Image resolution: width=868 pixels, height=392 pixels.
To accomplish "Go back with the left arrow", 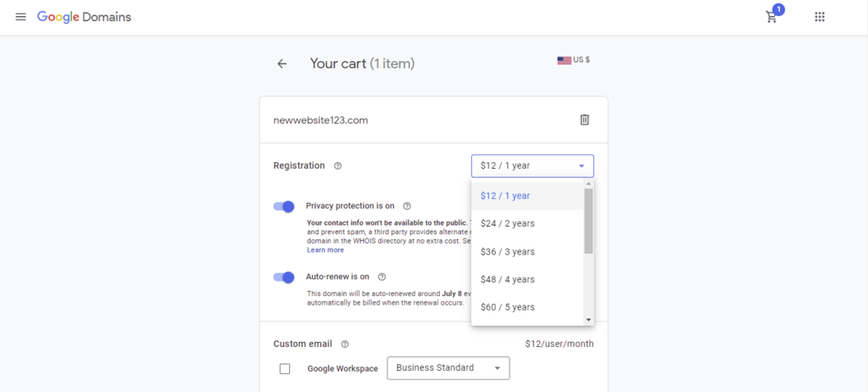I will coord(282,64).
